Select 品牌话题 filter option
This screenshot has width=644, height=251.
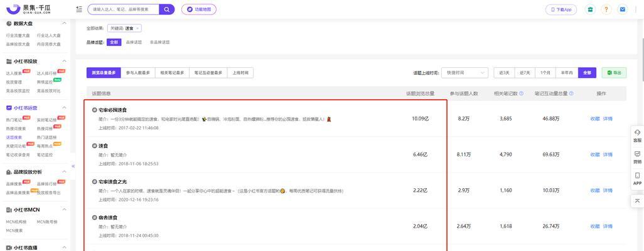[134, 42]
